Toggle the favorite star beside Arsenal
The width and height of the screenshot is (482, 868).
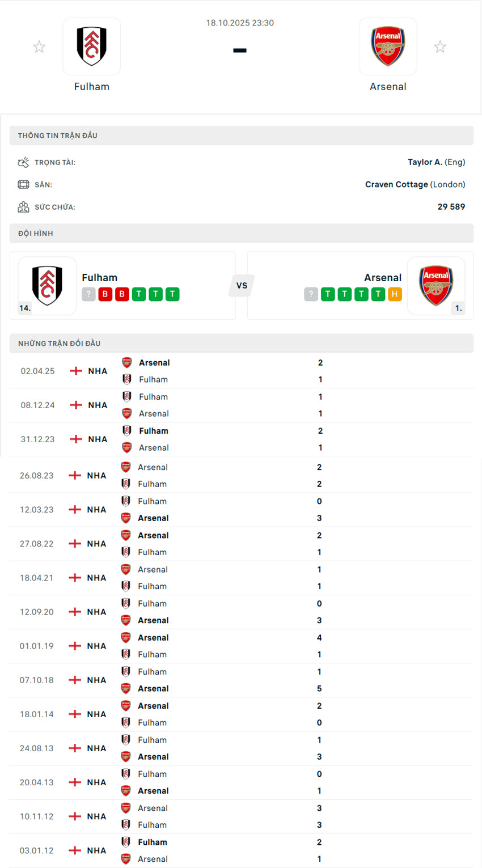tap(440, 46)
